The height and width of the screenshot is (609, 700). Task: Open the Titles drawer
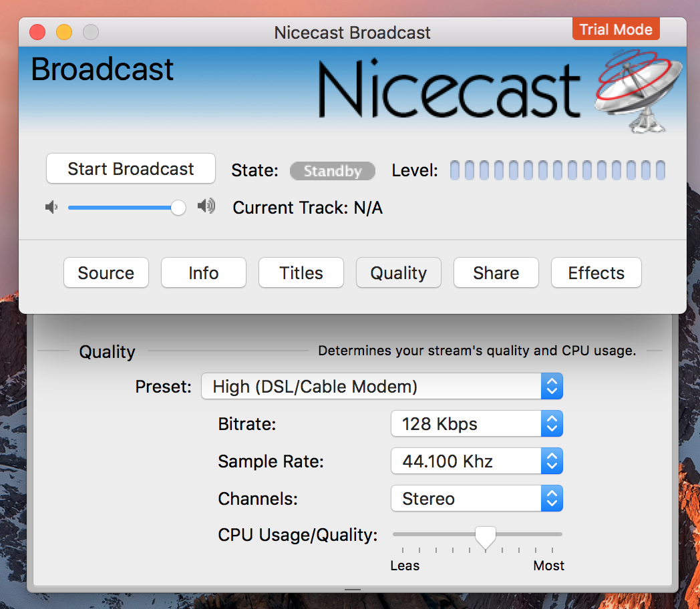point(301,272)
